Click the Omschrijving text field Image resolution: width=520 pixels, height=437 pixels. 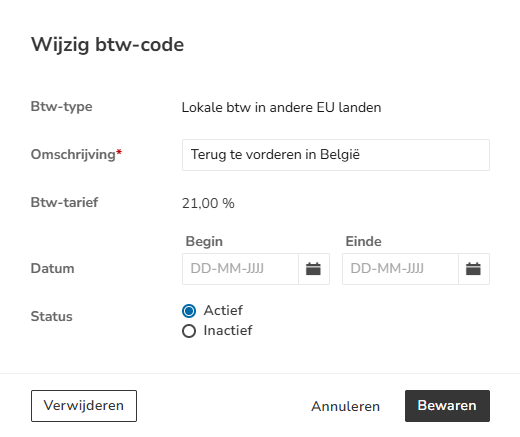[336, 155]
